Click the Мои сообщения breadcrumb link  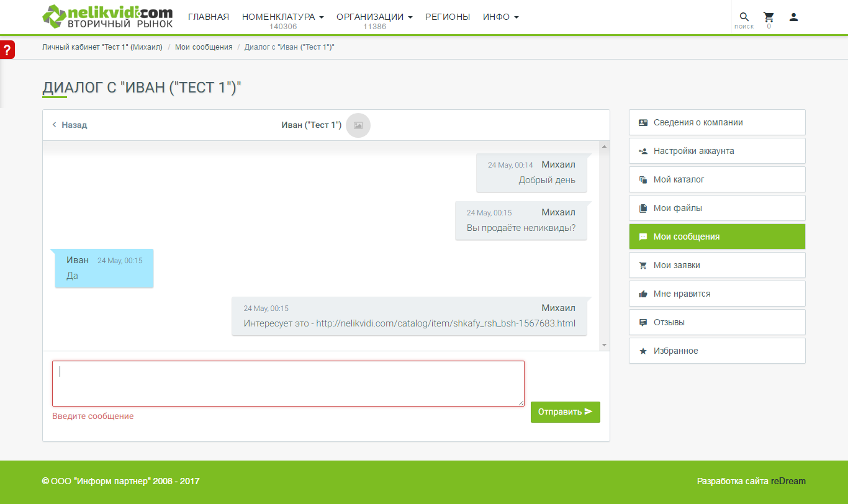click(204, 47)
